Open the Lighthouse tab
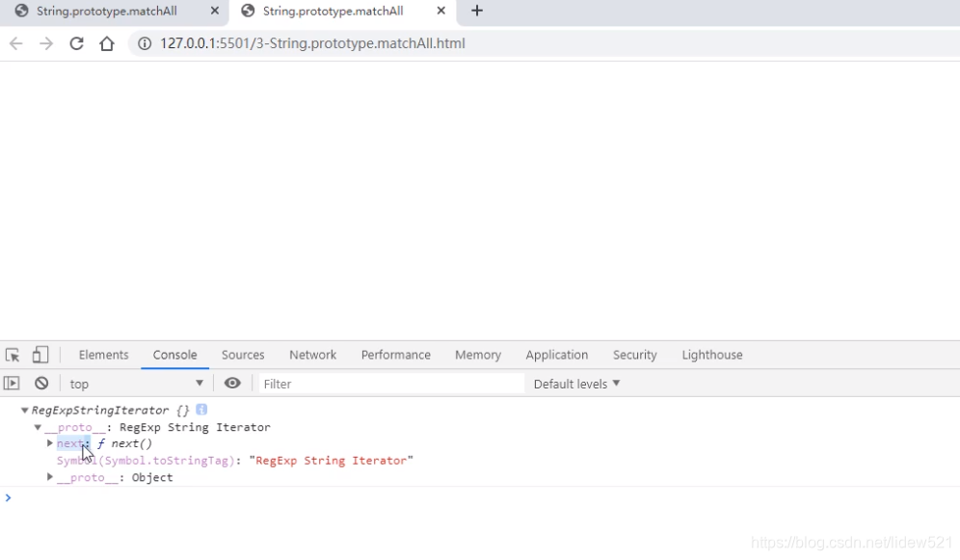 click(x=712, y=355)
